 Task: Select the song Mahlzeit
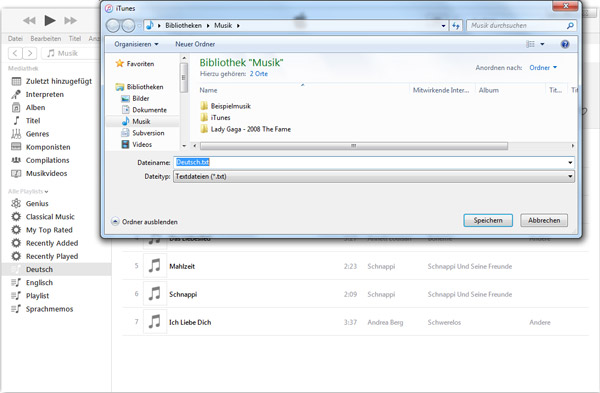pos(182,266)
